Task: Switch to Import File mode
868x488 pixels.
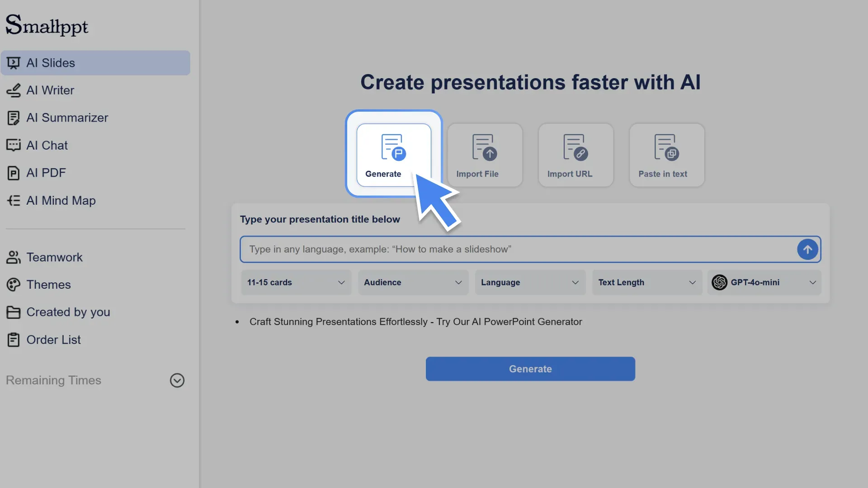Action: coord(485,155)
